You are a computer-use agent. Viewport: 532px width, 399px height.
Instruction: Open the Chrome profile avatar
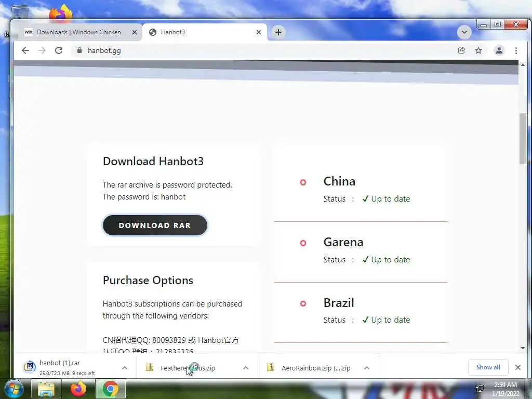click(x=499, y=50)
